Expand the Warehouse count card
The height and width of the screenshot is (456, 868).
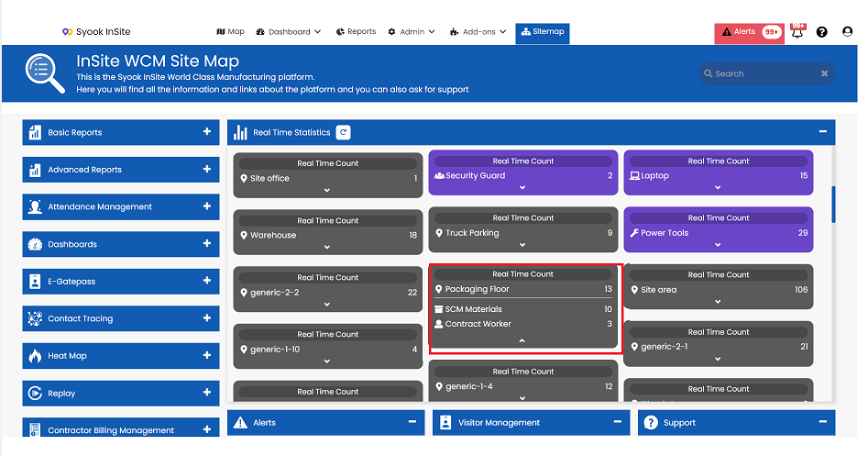(327, 247)
